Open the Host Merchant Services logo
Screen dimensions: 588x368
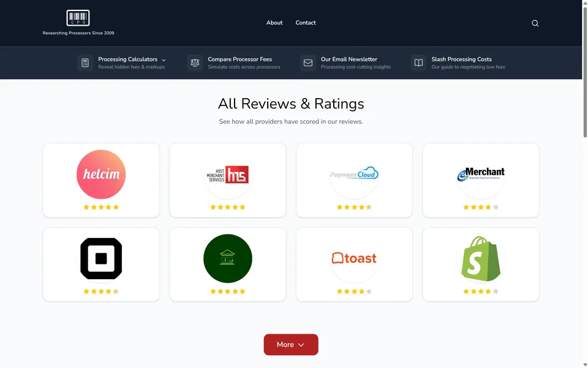click(228, 174)
